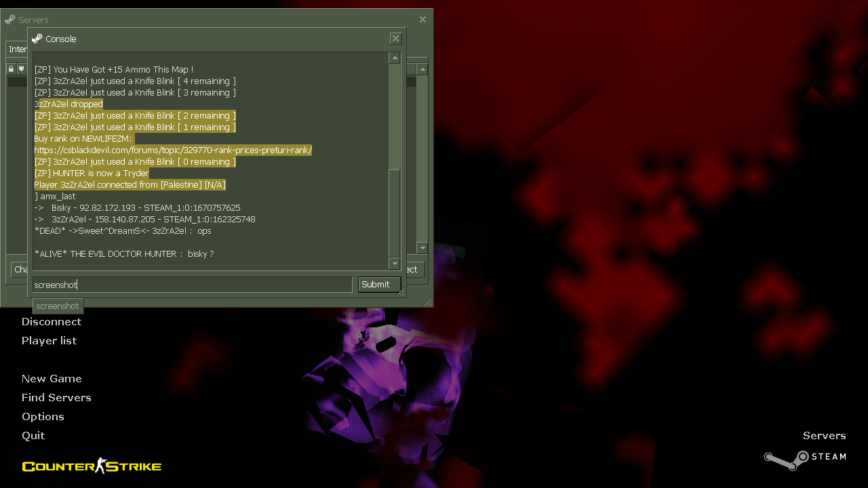This screenshot has width=868, height=488.
Task: Select Quit from the main menu
Action: pyautogui.click(x=33, y=435)
